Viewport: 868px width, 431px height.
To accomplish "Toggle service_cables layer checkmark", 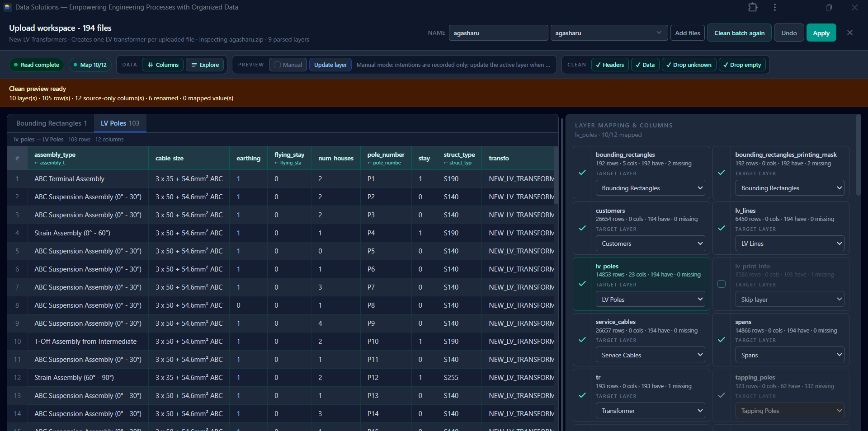I will (x=582, y=340).
